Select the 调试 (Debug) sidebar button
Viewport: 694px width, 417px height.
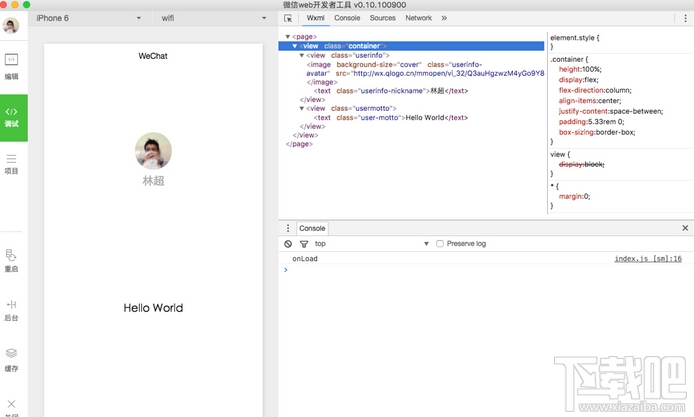(x=13, y=116)
